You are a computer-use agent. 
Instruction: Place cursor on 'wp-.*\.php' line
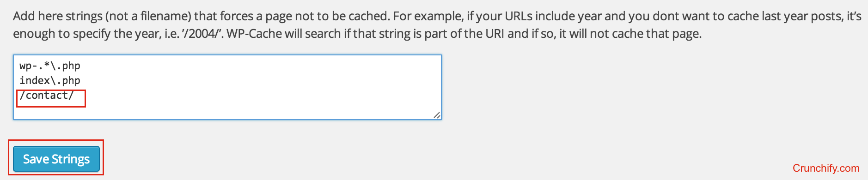click(50, 66)
